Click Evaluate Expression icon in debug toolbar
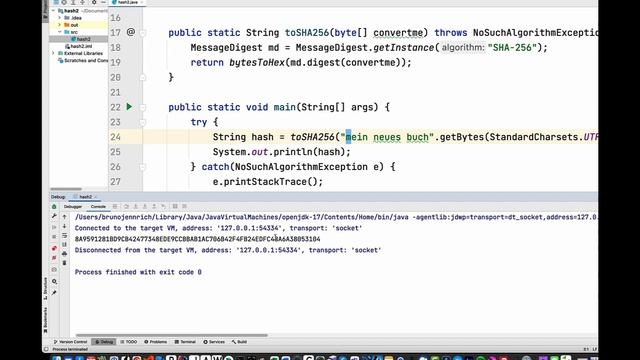Image resolution: width=640 pixels, height=360 pixels. 175,207
